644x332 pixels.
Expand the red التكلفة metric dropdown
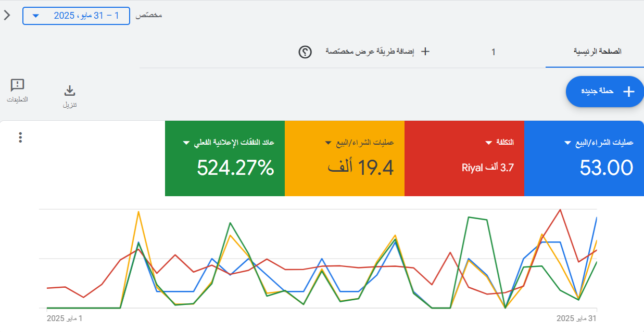pos(489,143)
